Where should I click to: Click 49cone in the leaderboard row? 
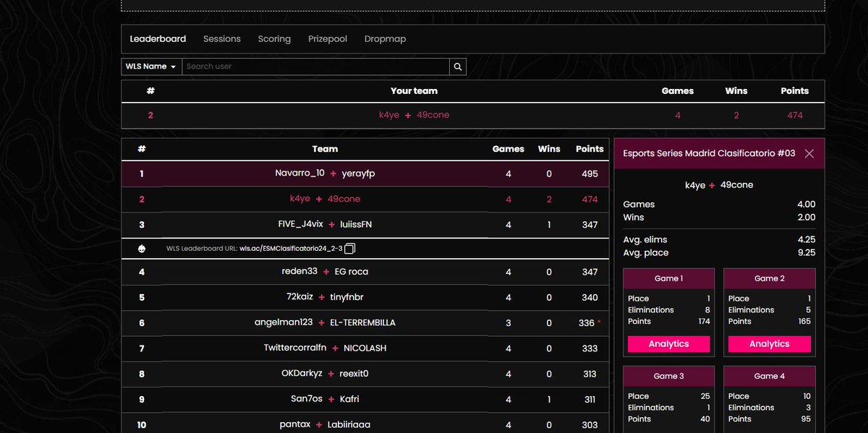344,199
